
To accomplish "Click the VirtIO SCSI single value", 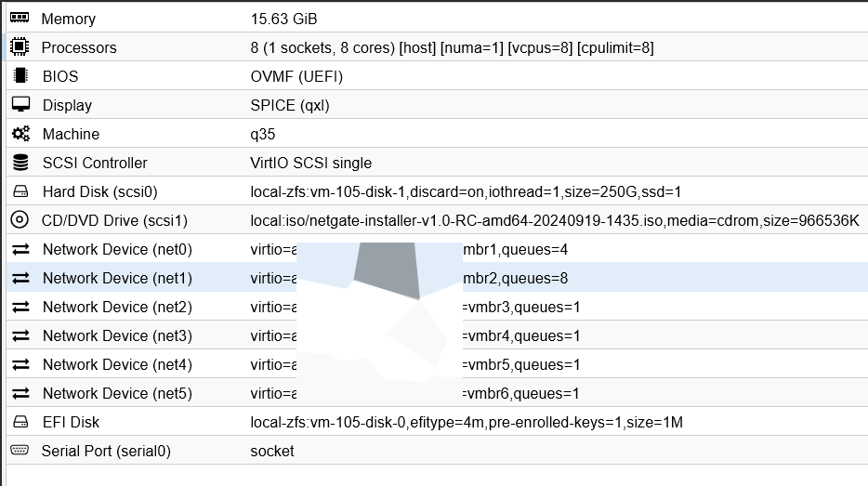I will click(310, 163).
